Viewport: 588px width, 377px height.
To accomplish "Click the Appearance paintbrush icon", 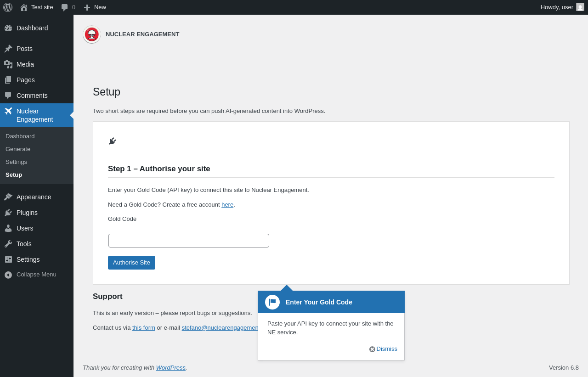I will tap(8, 197).
